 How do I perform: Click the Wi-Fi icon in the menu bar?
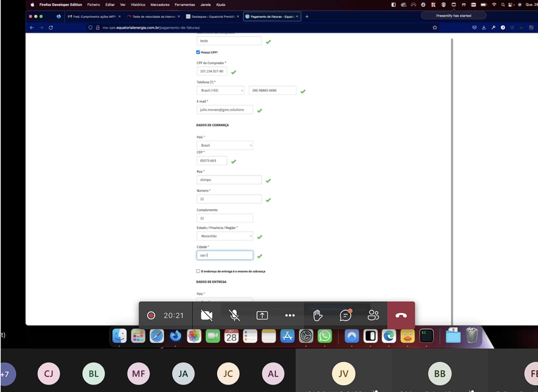[494, 5]
